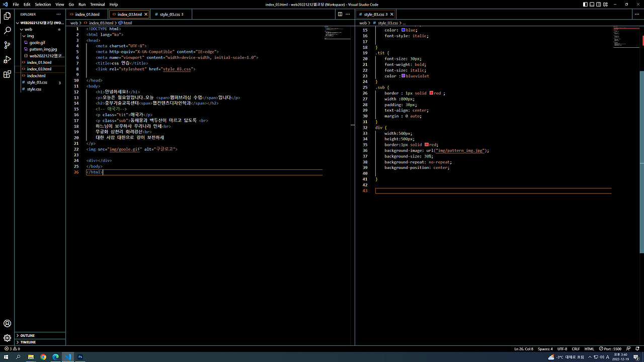Switch to the index_01.html tab
The width and height of the screenshot is (644, 362).
[87, 15]
